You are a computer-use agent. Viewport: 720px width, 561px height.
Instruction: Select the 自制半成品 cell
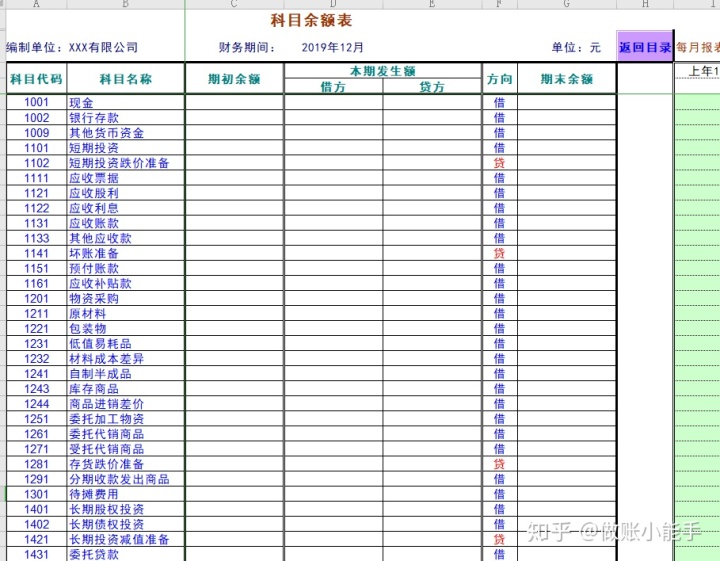point(125,374)
